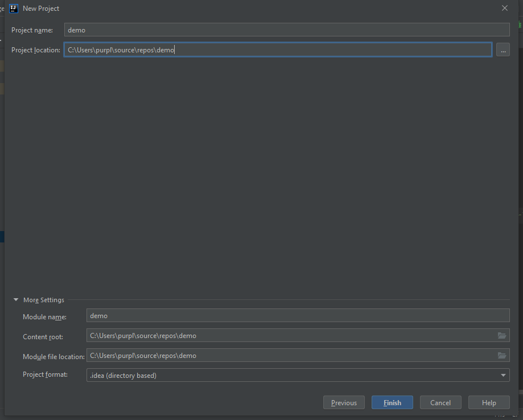Focus the Project location text field
The height and width of the screenshot is (420, 523).
pyautogui.click(x=277, y=50)
